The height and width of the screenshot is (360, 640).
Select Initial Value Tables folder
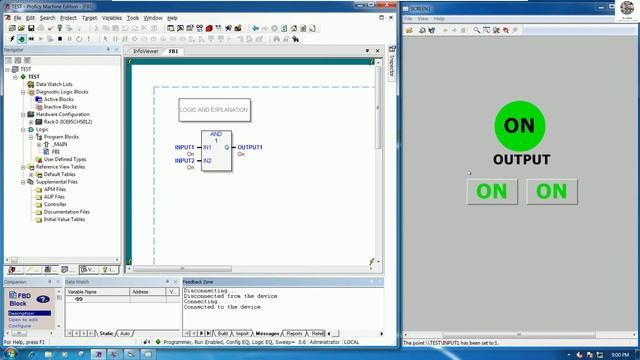[64, 219]
